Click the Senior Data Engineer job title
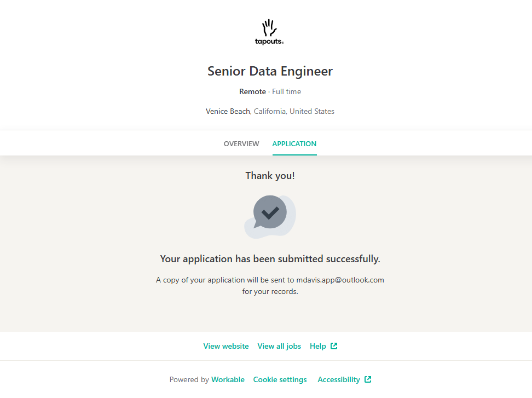This screenshot has width=532, height=398. tap(270, 71)
